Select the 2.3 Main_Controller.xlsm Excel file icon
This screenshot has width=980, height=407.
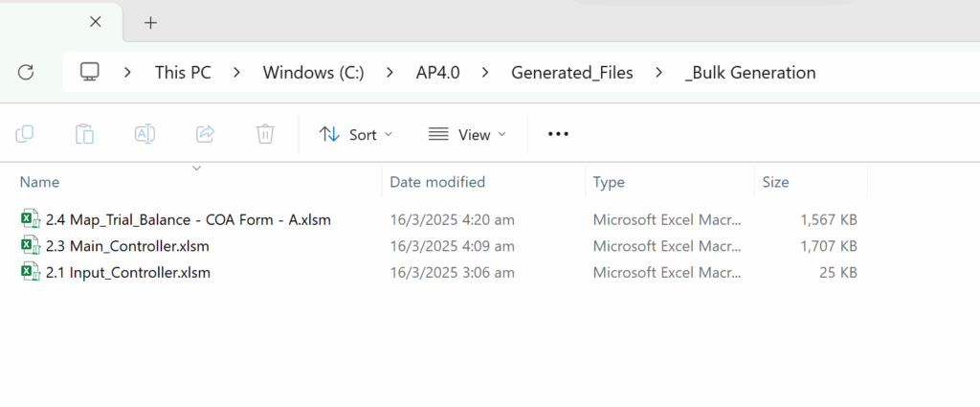click(31, 246)
